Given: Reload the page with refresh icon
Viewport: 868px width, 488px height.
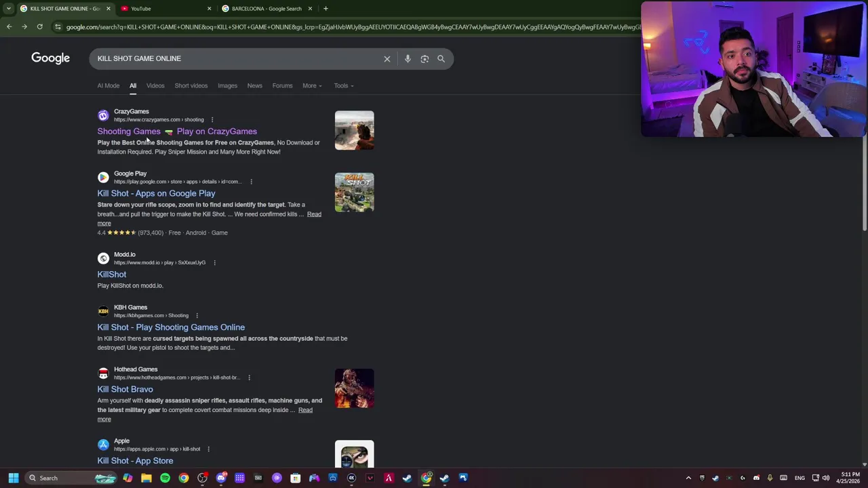Looking at the screenshot, I should tap(39, 27).
